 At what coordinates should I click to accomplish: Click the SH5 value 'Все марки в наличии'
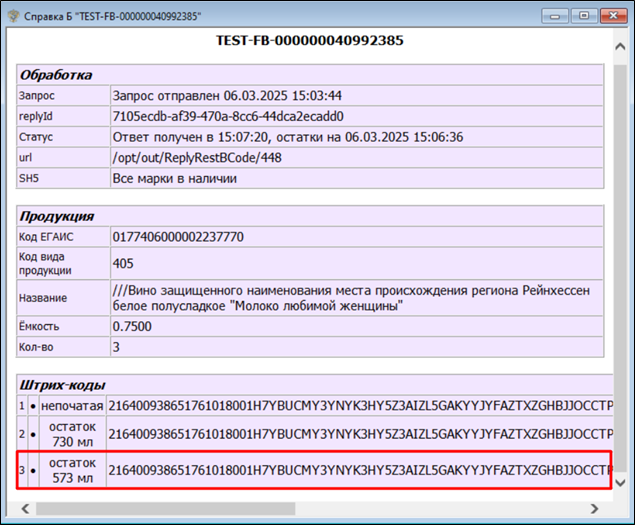(174, 179)
